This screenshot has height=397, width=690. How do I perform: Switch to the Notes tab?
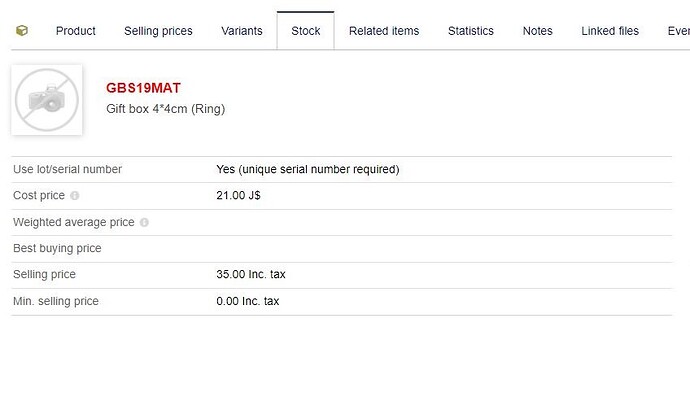(x=537, y=31)
